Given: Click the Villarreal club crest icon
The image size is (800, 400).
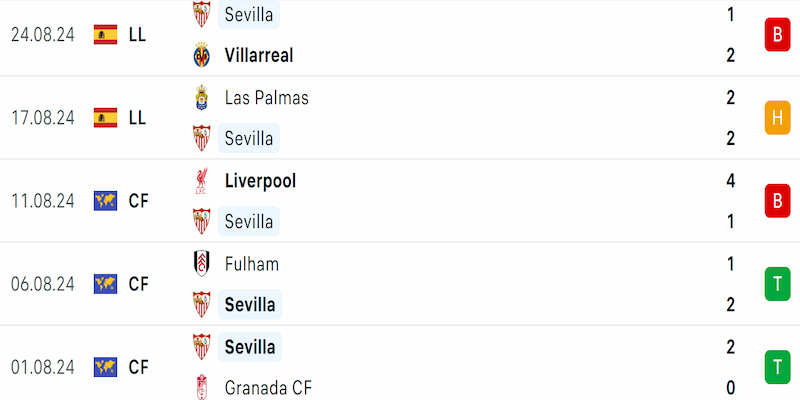Looking at the screenshot, I should [x=202, y=55].
